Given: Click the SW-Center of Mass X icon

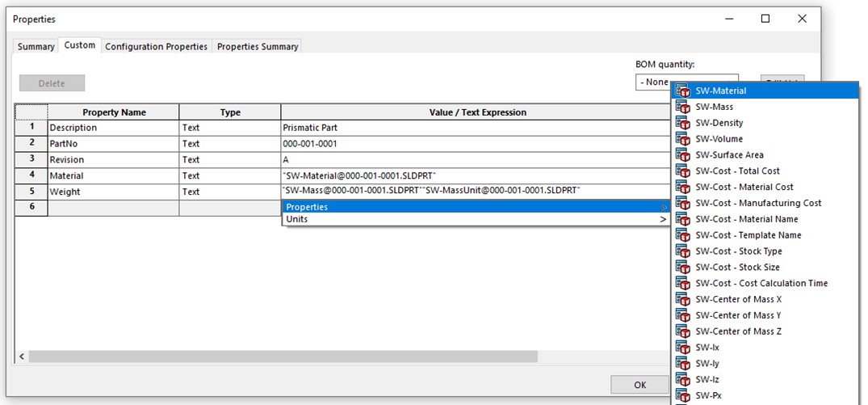Looking at the screenshot, I should pos(683,299).
